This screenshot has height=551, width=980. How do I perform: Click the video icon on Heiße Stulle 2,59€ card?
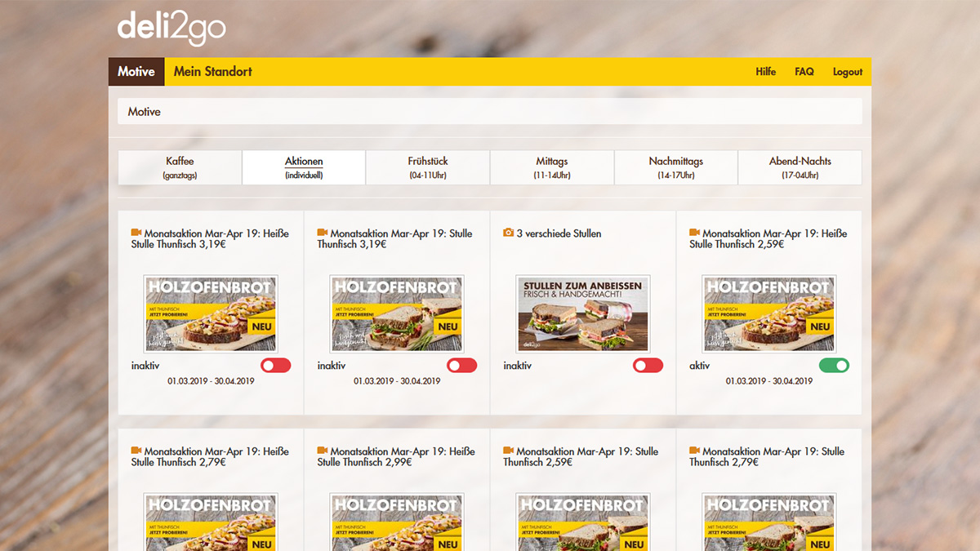coord(694,233)
